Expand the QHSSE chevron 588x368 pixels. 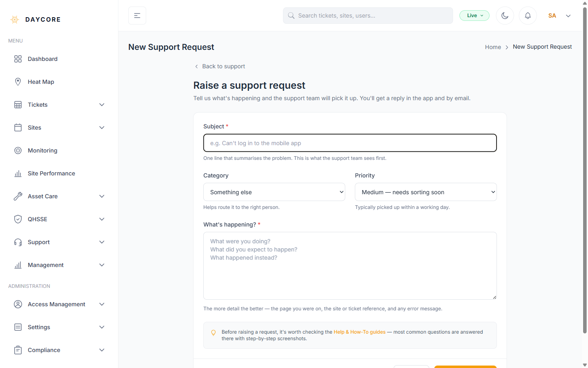102,219
